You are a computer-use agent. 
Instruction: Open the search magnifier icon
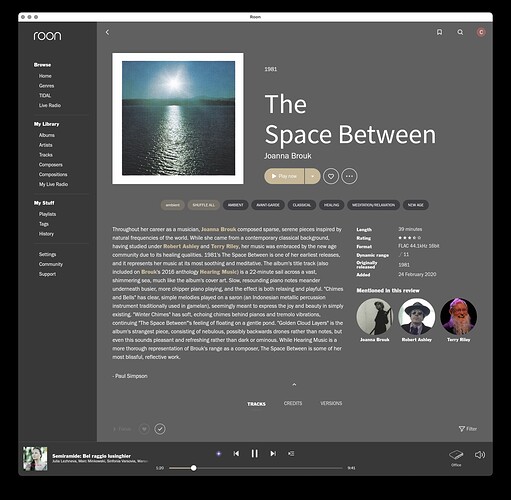coord(460,32)
